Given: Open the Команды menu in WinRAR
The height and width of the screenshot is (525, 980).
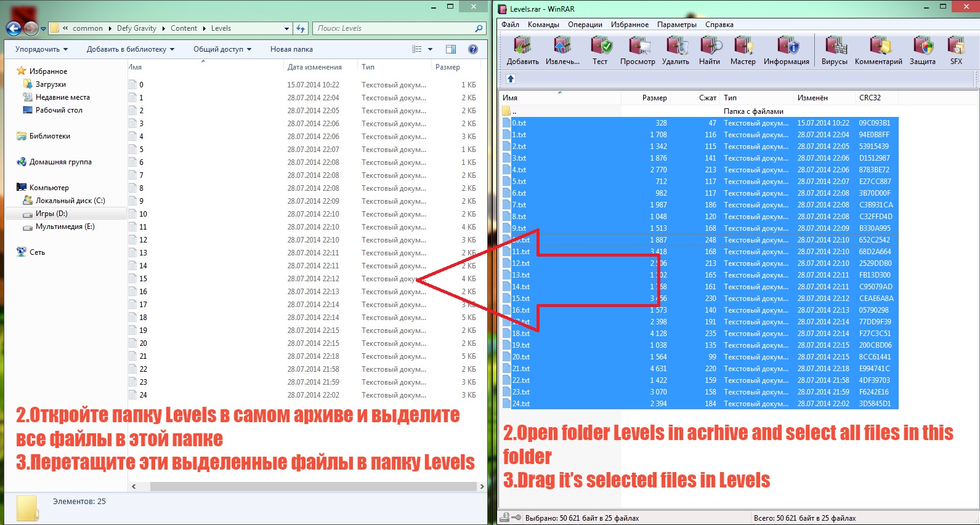Looking at the screenshot, I should click(x=543, y=25).
